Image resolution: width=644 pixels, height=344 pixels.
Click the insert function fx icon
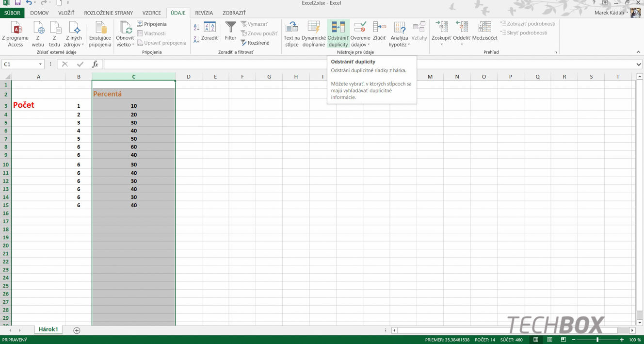95,64
